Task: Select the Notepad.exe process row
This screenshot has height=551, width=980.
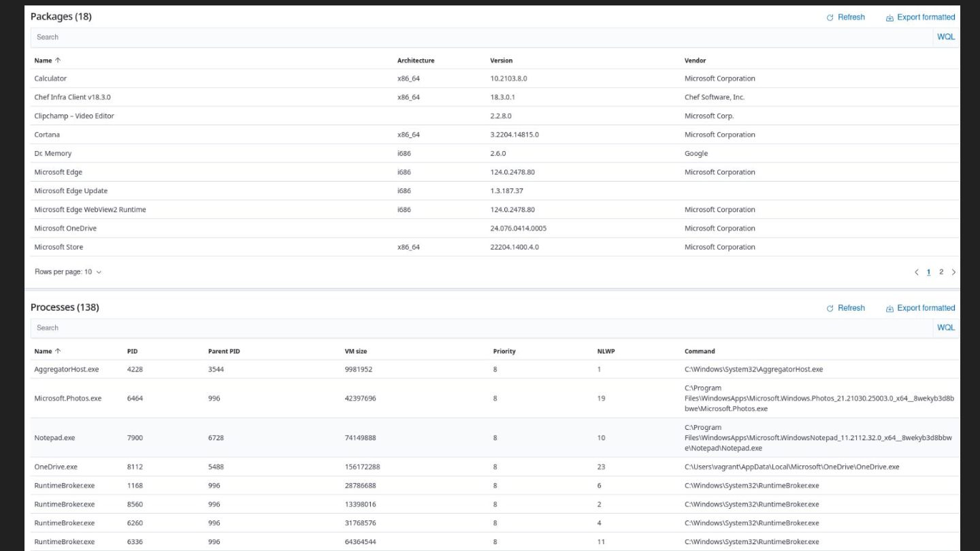Action: pos(495,437)
